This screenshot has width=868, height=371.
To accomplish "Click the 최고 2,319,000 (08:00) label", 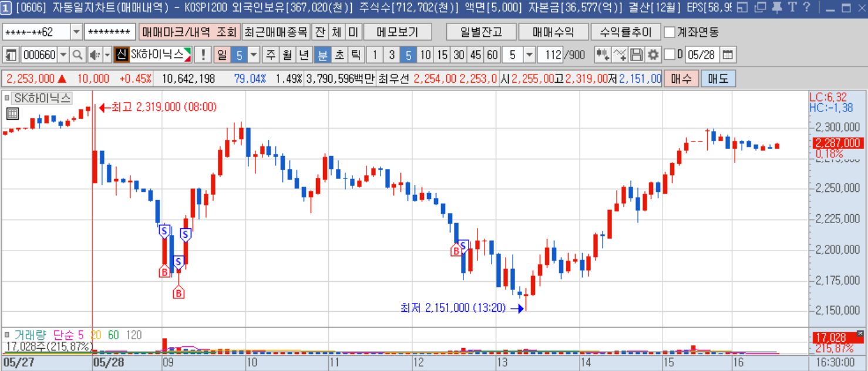I will point(164,107).
